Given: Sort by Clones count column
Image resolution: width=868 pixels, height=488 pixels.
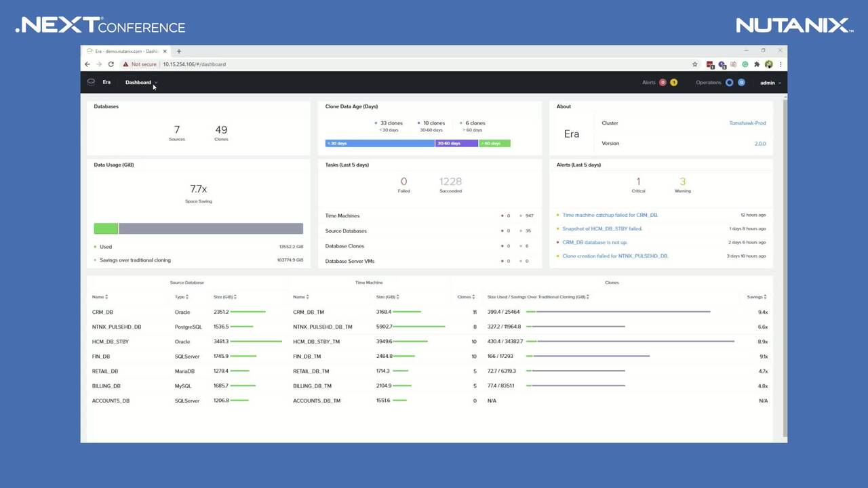Looking at the screenshot, I should [466, 297].
